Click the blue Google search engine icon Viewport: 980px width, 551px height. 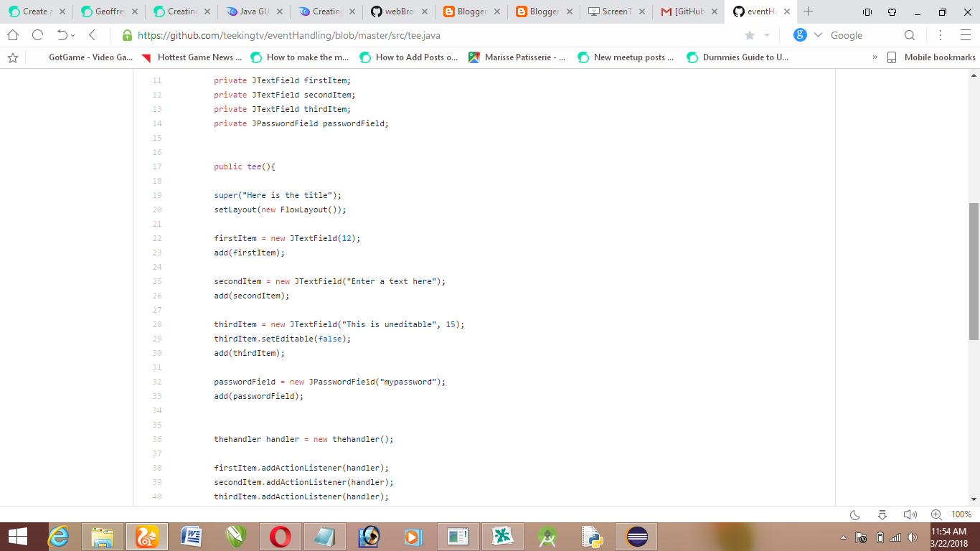pos(800,35)
